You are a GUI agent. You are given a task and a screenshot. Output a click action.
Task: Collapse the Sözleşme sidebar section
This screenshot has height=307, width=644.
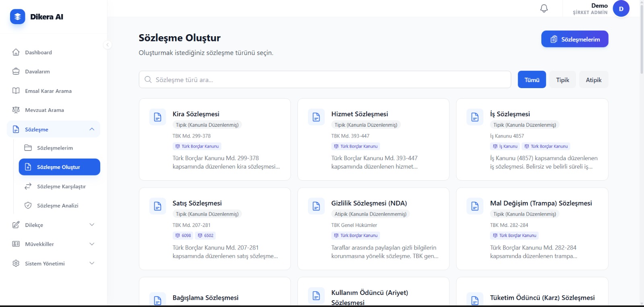point(92,129)
